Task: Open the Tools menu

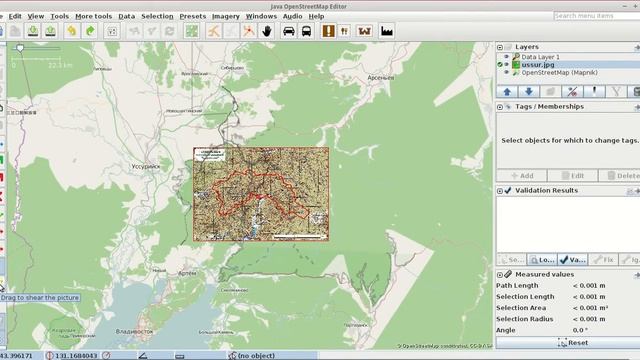Action: click(x=59, y=16)
